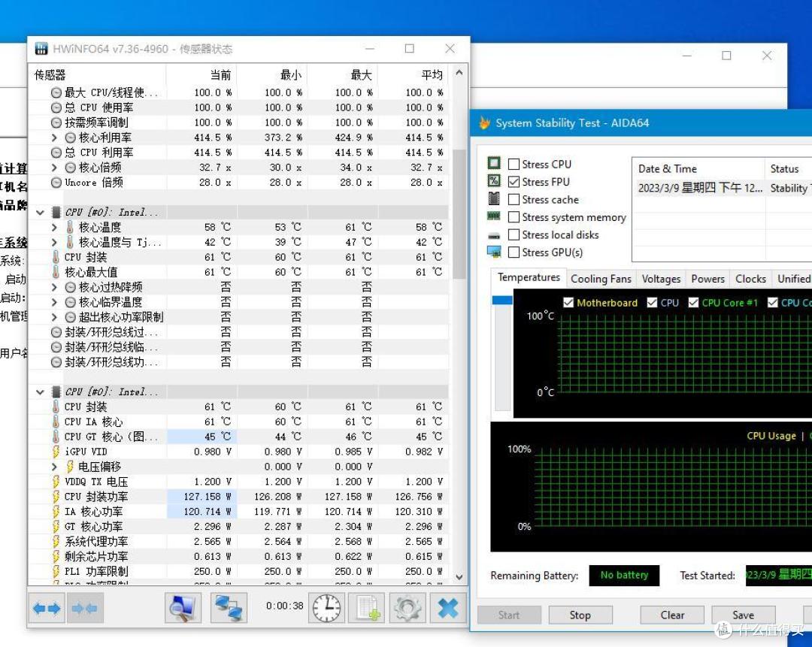The image size is (812, 647).
Task: Click the 当前 column header
Action: tap(202, 75)
